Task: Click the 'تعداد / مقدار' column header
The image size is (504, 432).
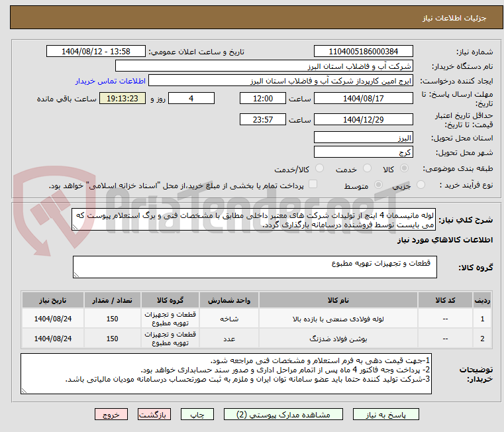Action: coord(112,300)
